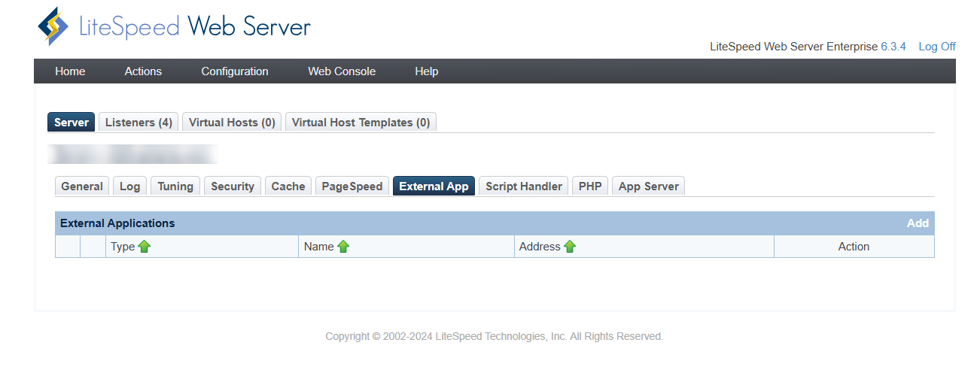Select the Virtual Host Templates tab
980x385 pixels.
click(x=361, y=123)
